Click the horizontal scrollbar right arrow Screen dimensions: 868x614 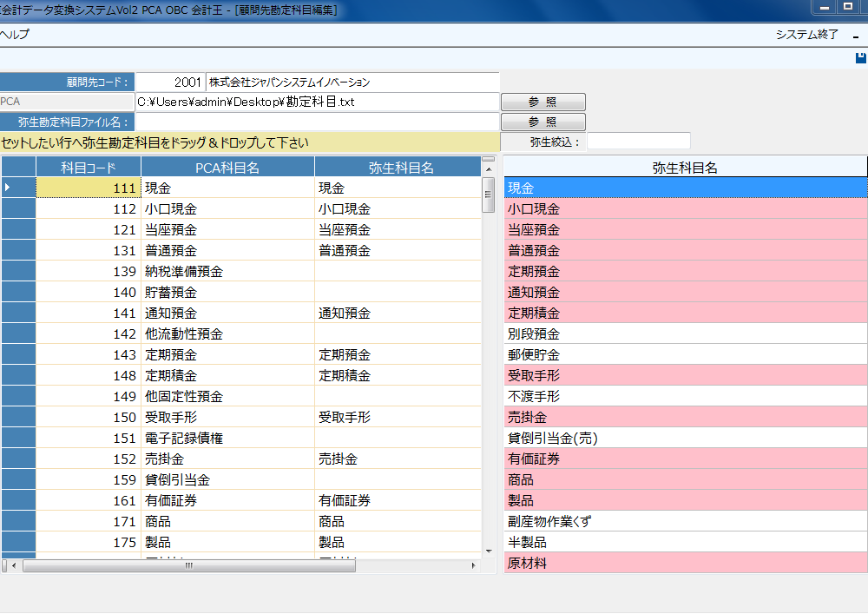click(473, 565)
